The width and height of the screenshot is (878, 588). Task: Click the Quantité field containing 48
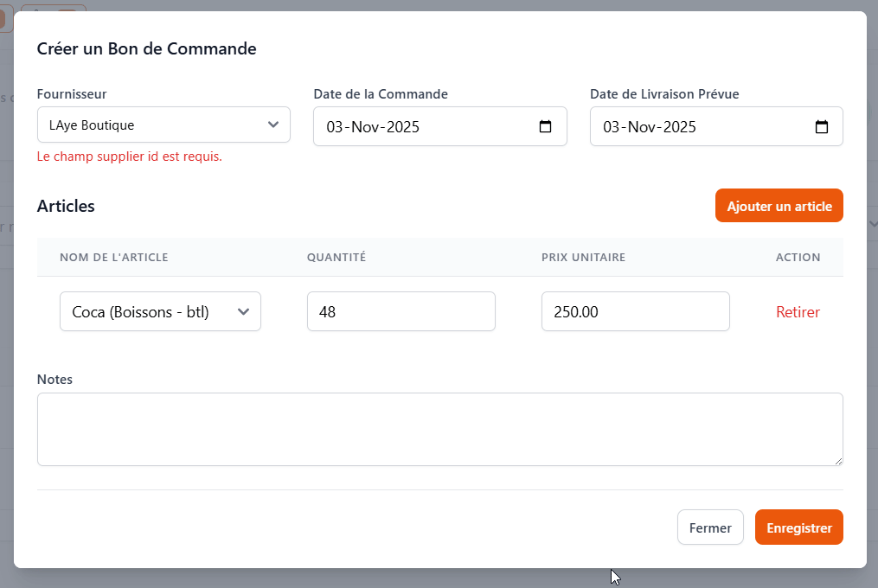point(401,312)
